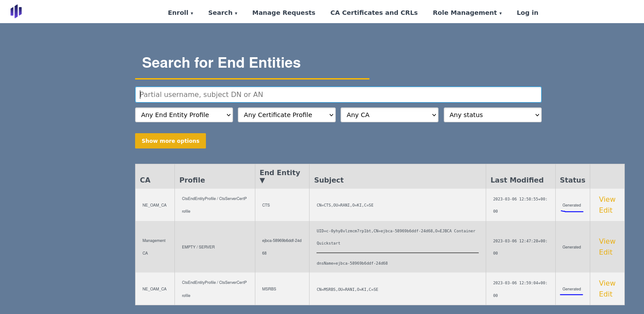The width and height of the screenshot is (644, 314).
Task: Go to Manage Requests
Action: pyautogui.click(x=284, y=13)
